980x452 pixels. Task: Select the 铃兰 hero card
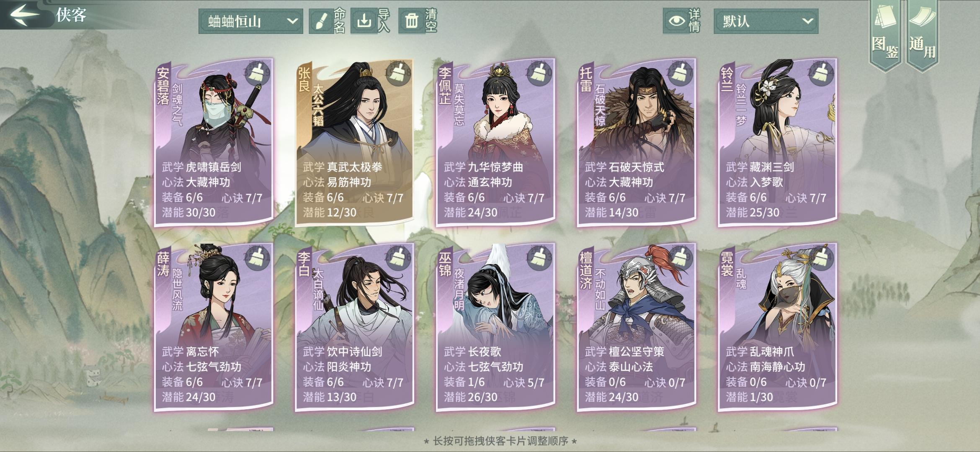pos(777,142)
